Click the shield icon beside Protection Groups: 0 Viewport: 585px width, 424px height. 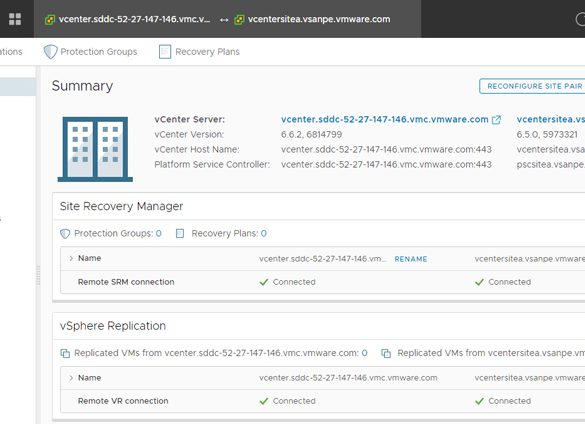tap(65, 234)
